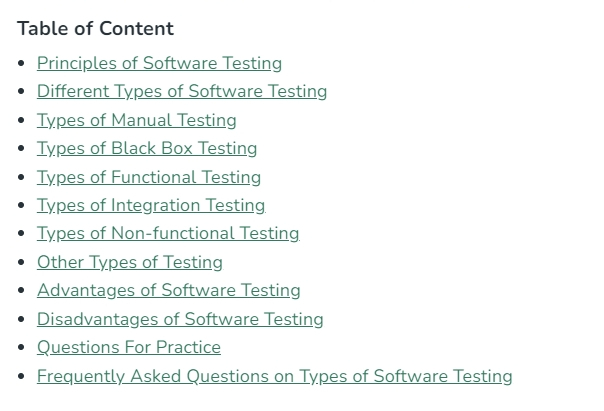Click the Questions For Practice link
Screen dimensions: 604x411
click(x=129, y=347)
